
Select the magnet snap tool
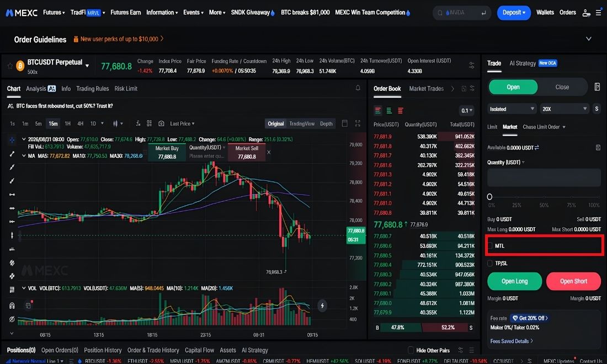12,306
